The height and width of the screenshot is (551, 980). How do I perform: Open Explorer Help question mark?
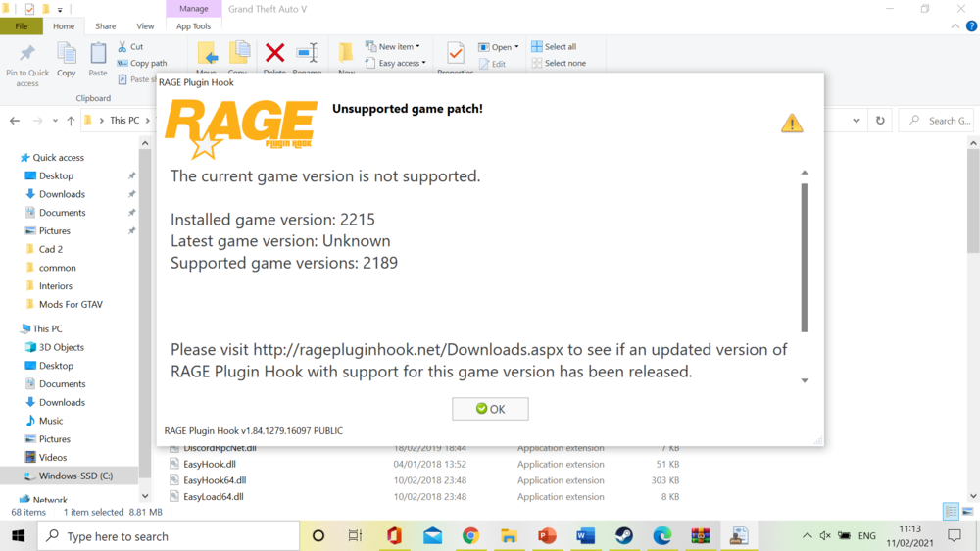[x=971, y=26]
